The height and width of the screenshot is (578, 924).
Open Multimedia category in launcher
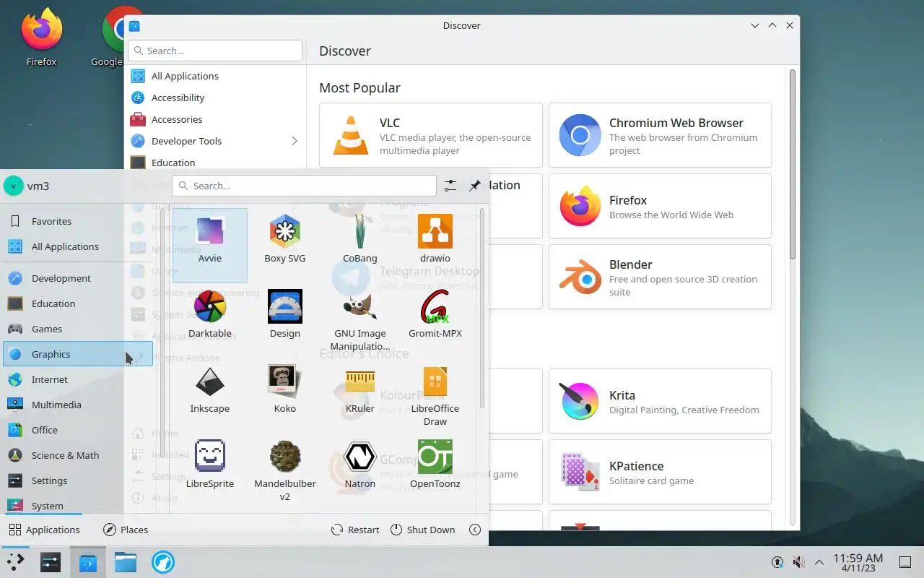[x=78, y=405]
